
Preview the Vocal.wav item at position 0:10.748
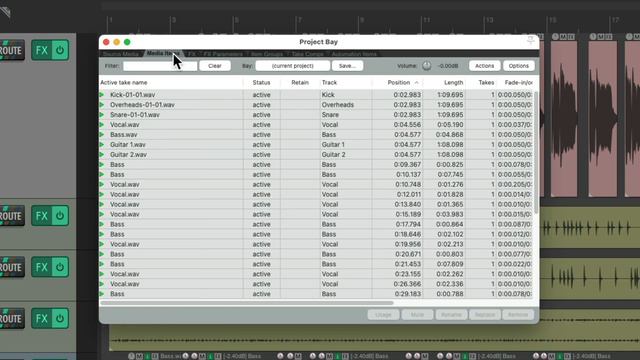(102, 184)
